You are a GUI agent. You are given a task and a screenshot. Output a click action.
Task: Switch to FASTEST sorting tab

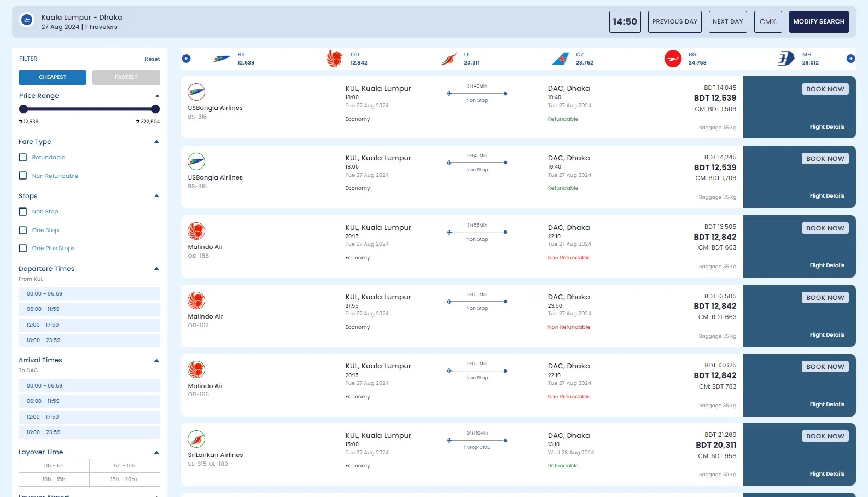(126, 77)
